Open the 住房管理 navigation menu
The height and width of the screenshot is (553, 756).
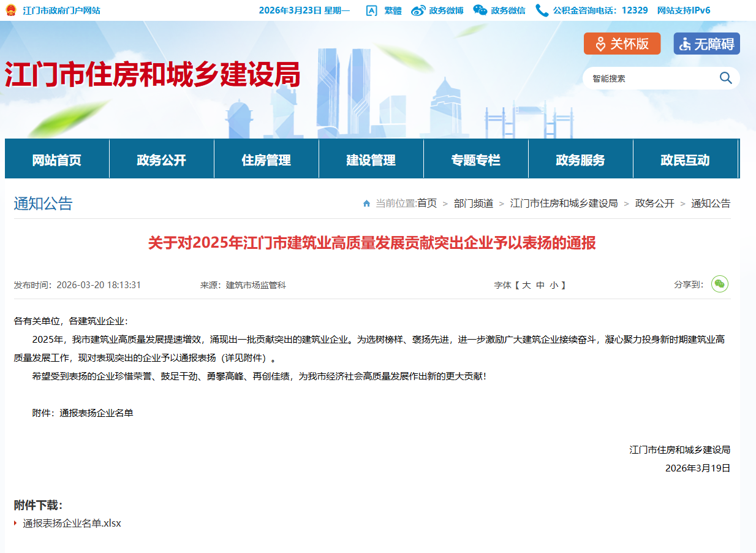coord(266,160)
